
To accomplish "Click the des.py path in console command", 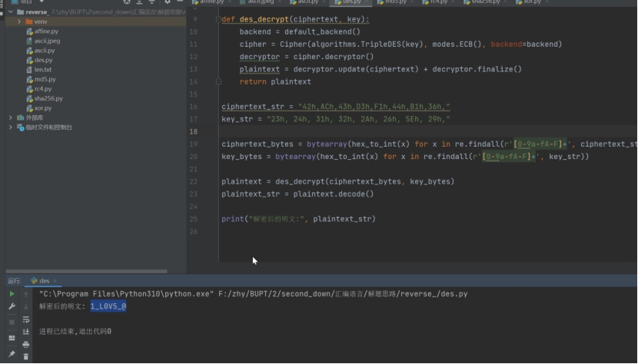I will pyautogui.click(x=343, y=293).
